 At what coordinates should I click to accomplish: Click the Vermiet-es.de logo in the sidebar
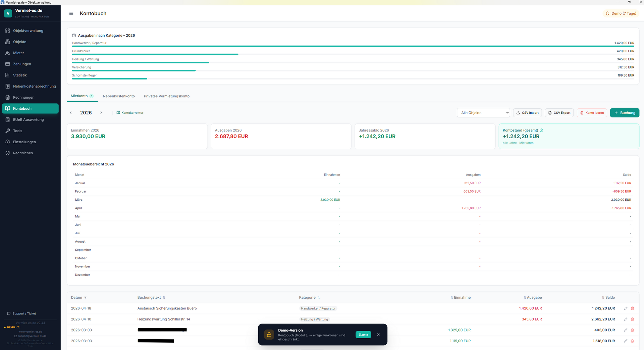[x=8, y=13]
